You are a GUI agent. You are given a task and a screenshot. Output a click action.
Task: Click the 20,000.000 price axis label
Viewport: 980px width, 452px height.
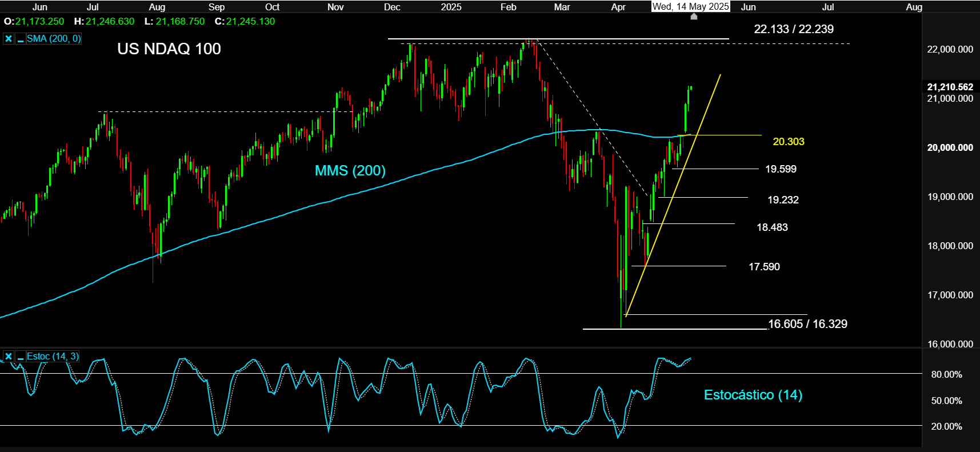coord(950,148)
